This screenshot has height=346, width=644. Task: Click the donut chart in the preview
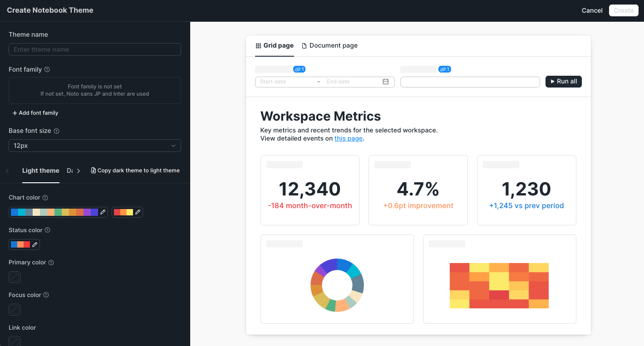(337, 285)
